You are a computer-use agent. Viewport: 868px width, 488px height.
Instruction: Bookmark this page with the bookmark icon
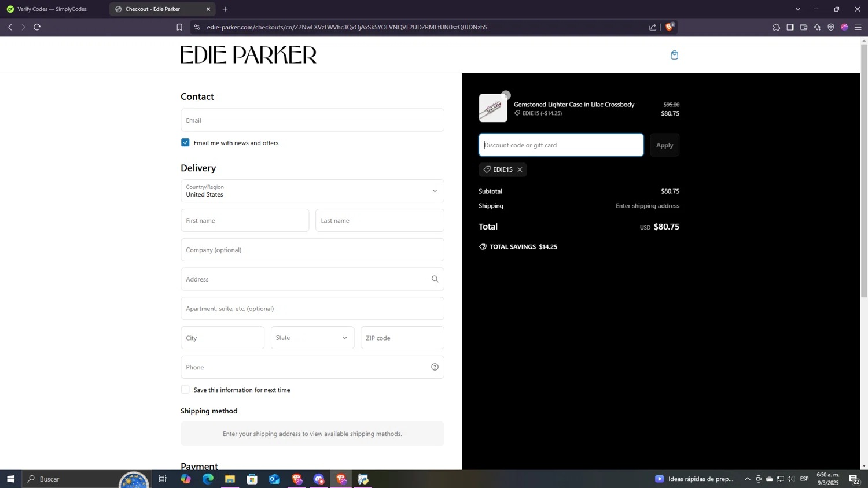pyautogui.click(x=179, y=27)
